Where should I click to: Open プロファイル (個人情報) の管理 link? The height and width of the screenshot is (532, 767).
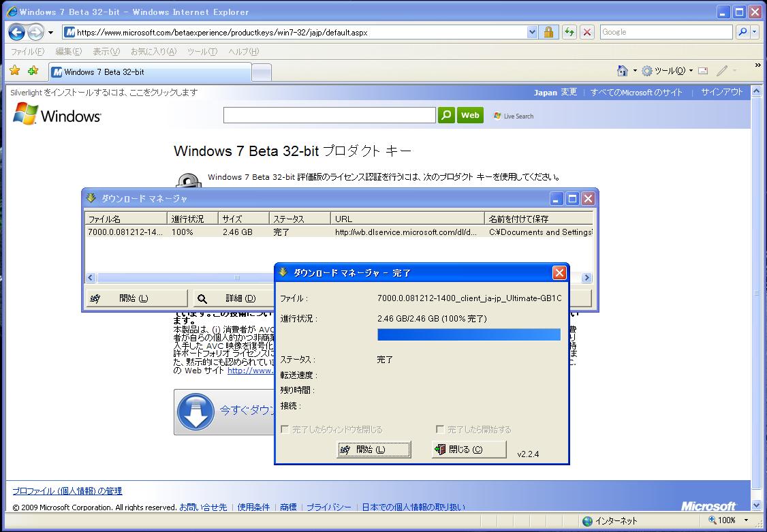pyautogui.click(x=67, y=491)
